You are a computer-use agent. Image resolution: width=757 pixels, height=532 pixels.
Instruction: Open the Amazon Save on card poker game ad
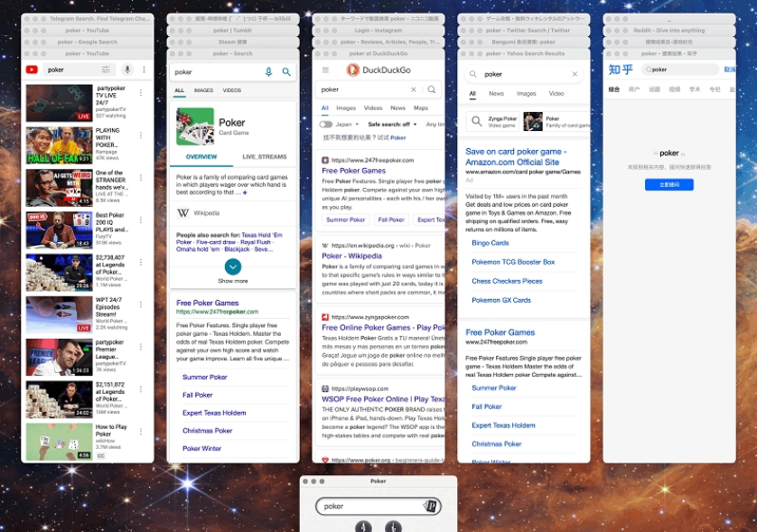click(516, 157)
